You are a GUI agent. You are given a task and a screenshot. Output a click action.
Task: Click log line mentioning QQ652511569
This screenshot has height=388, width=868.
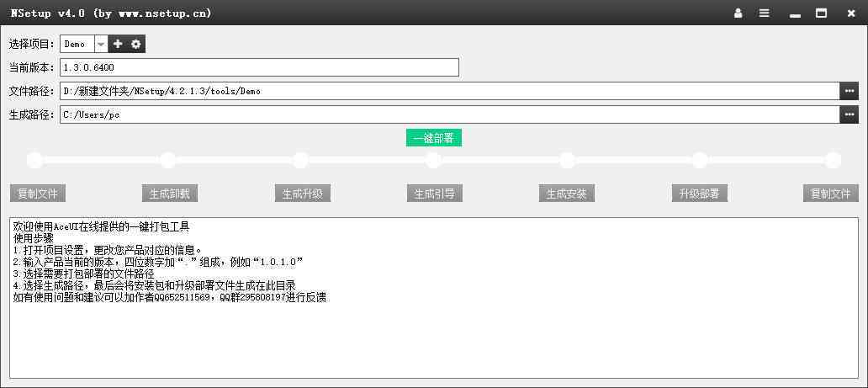point(170,298)
